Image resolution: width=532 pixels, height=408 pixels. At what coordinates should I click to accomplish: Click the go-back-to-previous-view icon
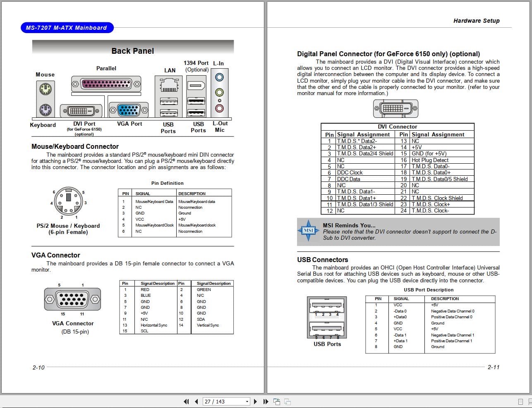[277, 401]
